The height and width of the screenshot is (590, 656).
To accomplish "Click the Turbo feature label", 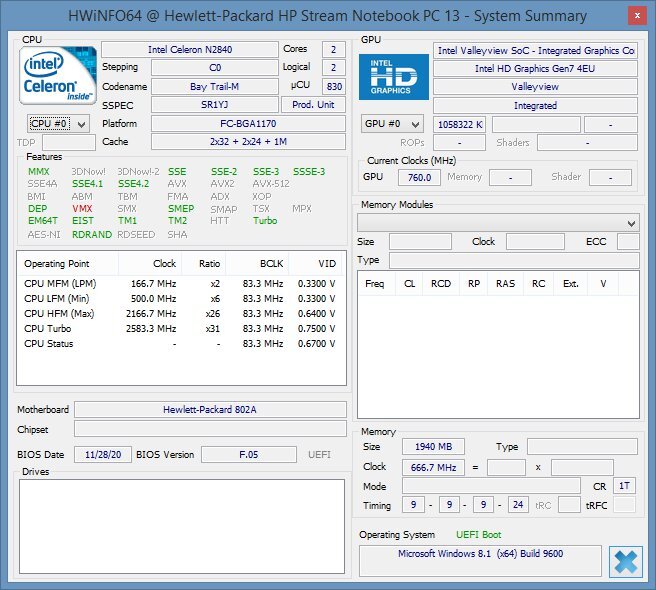I will click(265, 221).
